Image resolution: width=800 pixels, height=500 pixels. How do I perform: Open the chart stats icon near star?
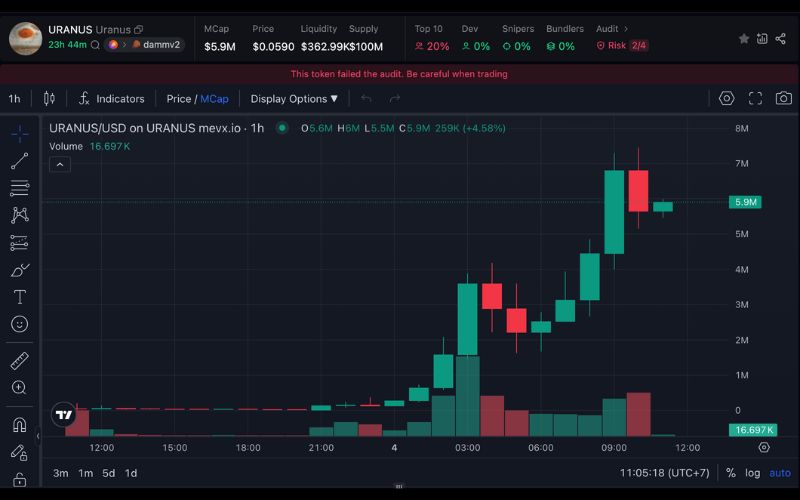click(762, 38)
